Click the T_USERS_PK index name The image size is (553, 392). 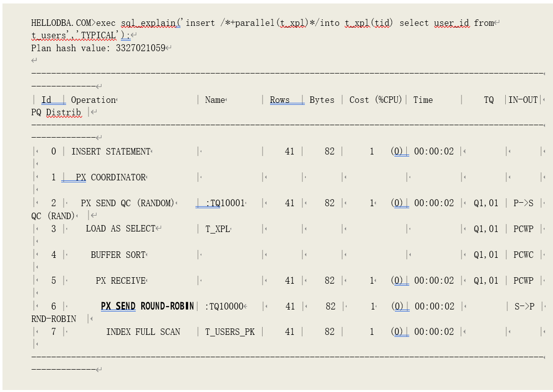coord(230,332)
